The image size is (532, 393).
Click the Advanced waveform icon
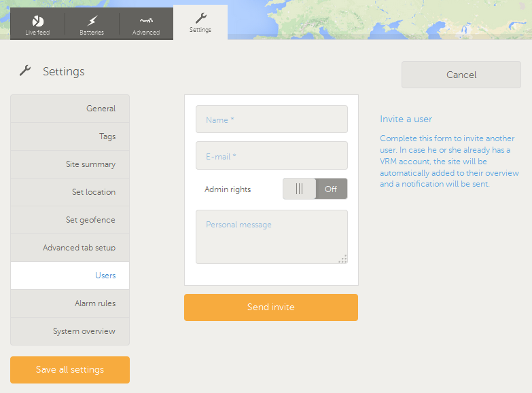tap(145, 20)
